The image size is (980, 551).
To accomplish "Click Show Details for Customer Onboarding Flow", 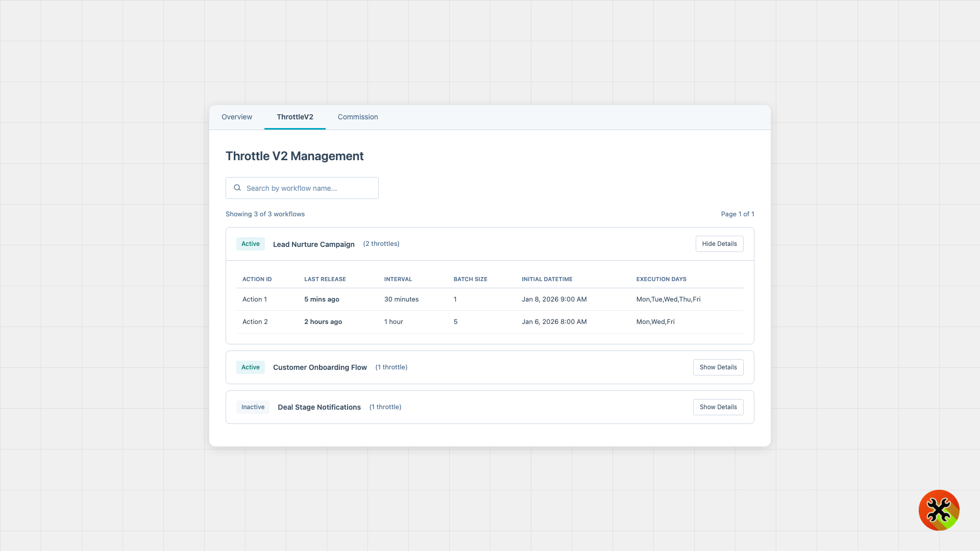I will (718, 367).
